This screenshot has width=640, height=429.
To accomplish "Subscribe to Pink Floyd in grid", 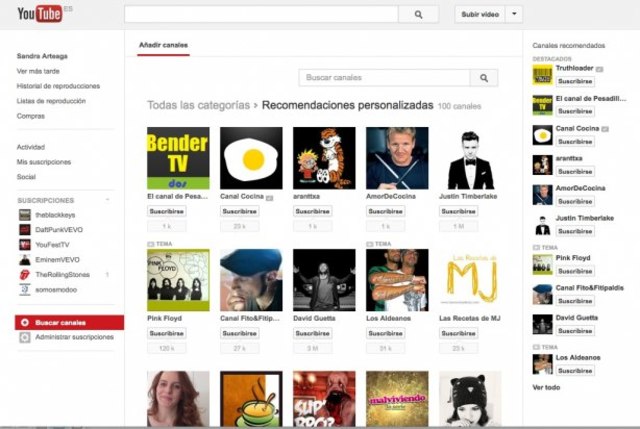I will pyautogui.click(x=167, y=333).
